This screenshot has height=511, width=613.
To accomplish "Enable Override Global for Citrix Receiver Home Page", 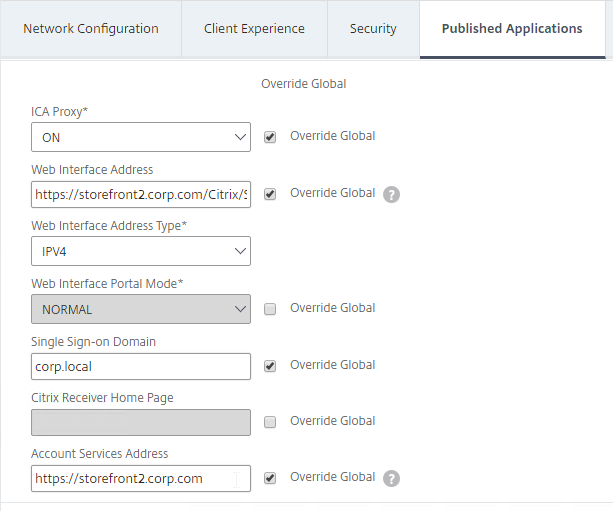I will click(x=270, y=422).
